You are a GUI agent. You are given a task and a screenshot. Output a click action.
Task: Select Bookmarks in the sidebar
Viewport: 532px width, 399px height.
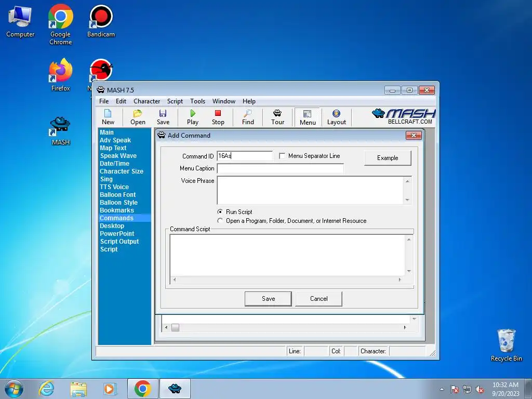(x=117, y=210)
